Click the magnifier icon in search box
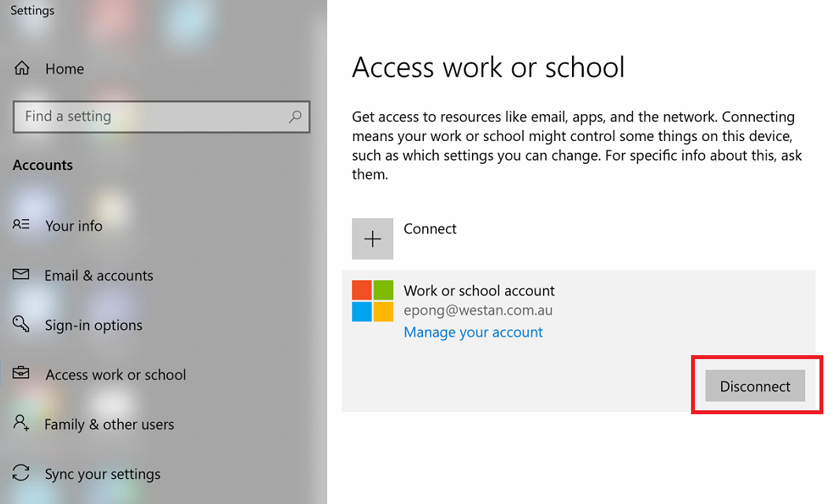Viewport: 836px width, 504px height. tap(295, 117)
